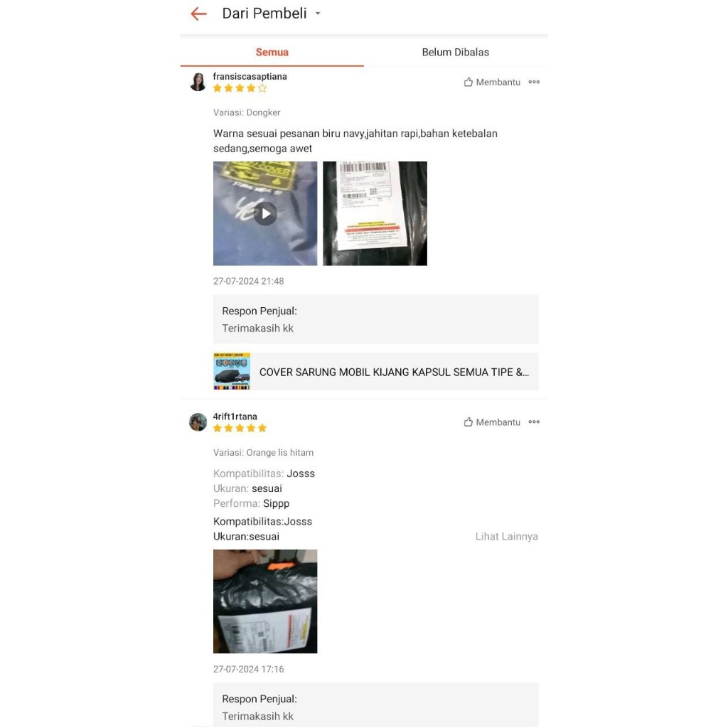Image resolution: width=728 pixels, height=728 pixels.
Task: Go back with the orange arrow
Action: click(x=198, y=14)
